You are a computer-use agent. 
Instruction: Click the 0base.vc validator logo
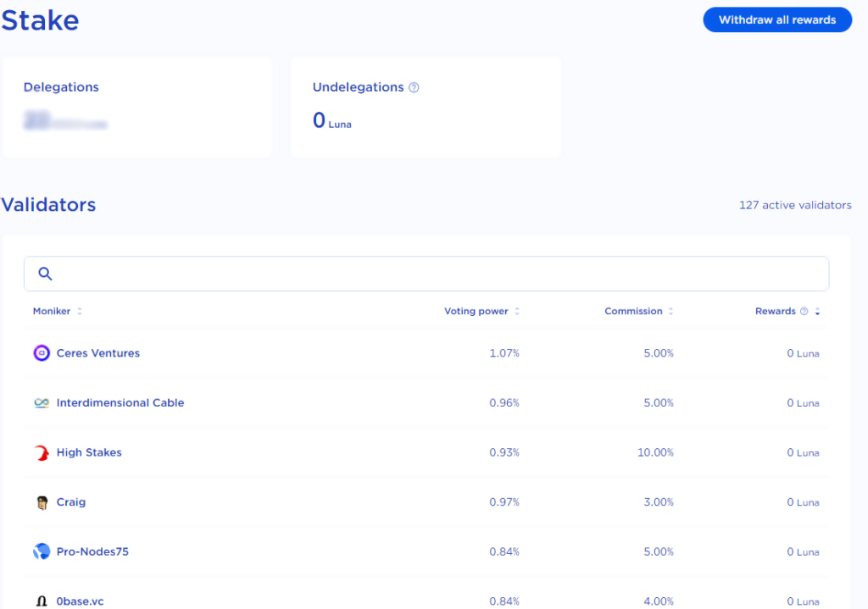coord(42,601)
